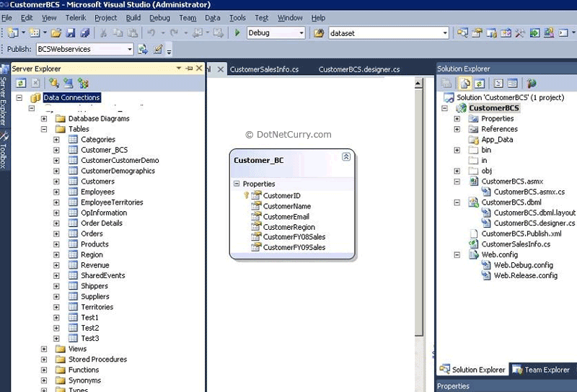Close the Server Explorer panel
The height and width of the screenshot is (392, 577).
tap(199, 68)
